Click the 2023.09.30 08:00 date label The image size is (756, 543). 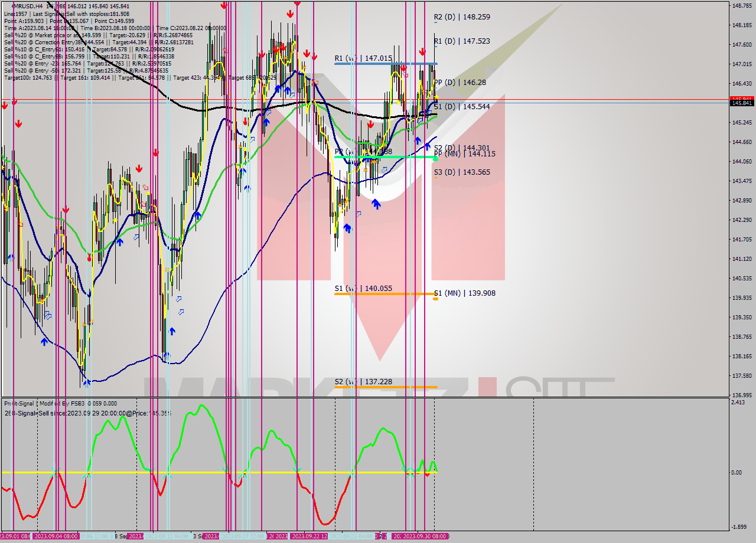426,536
